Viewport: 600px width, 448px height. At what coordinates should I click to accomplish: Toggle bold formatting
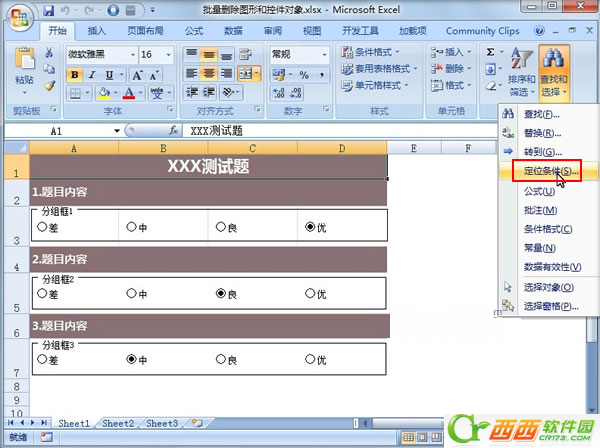coord(75,75)
